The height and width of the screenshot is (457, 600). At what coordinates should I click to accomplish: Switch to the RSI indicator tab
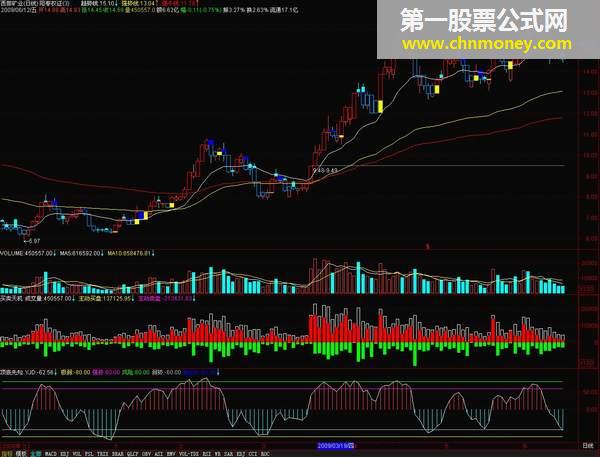click(x=207, y=454)
